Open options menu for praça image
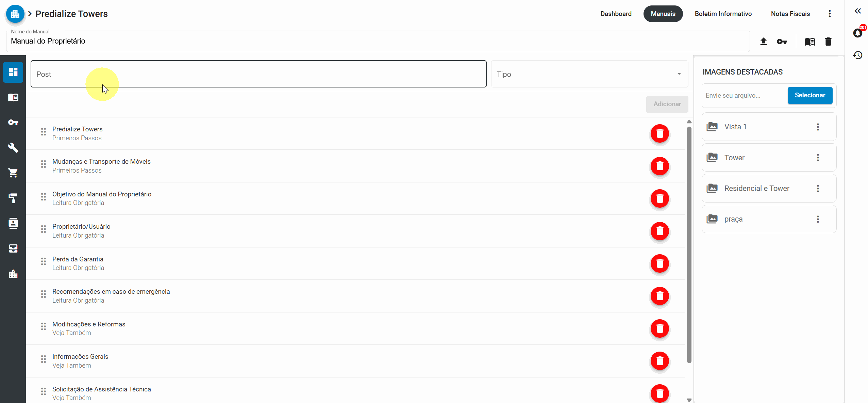The image size is (868, 403). [818, 219]
